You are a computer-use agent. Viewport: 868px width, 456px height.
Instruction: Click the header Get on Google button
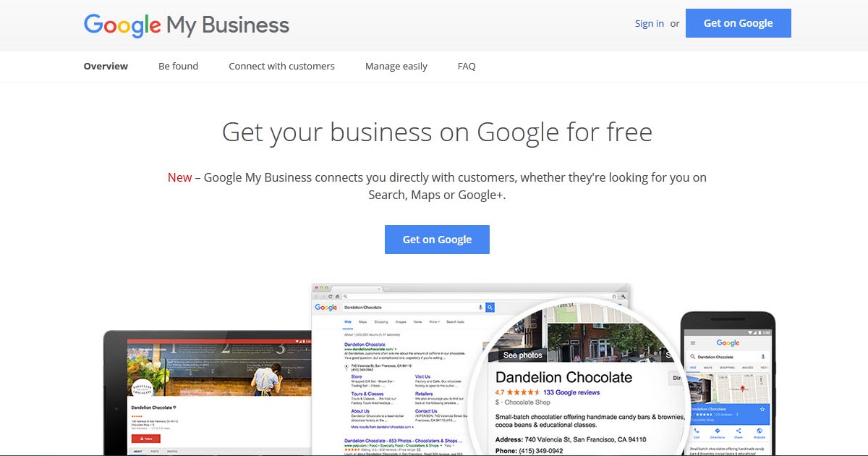pos(739,23)
